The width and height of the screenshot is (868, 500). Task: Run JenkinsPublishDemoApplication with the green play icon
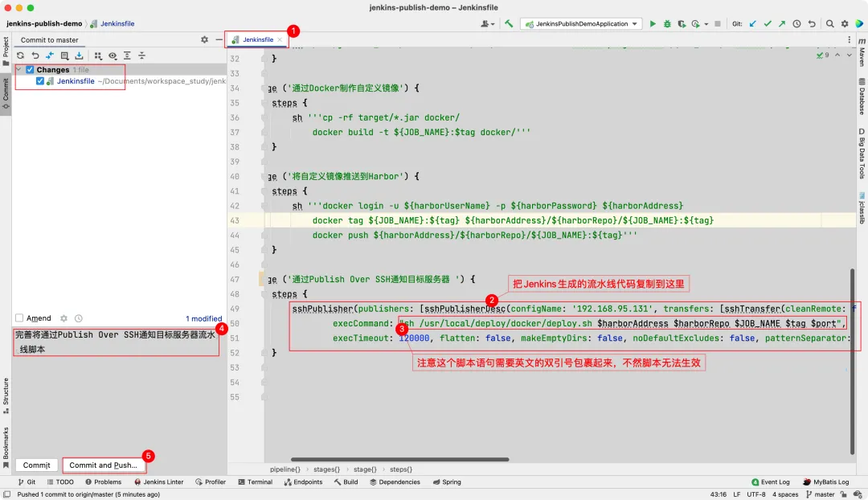click(x=653, y=24)
